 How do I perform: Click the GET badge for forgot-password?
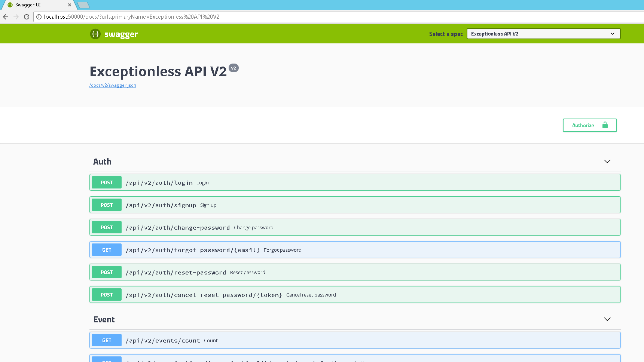click(107, 250)
